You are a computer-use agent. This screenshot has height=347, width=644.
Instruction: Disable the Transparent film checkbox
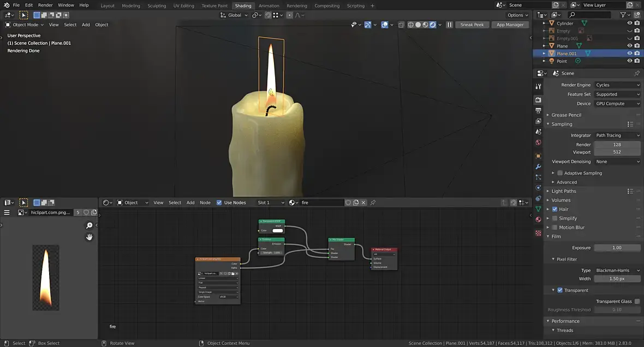tap(559, 290)
